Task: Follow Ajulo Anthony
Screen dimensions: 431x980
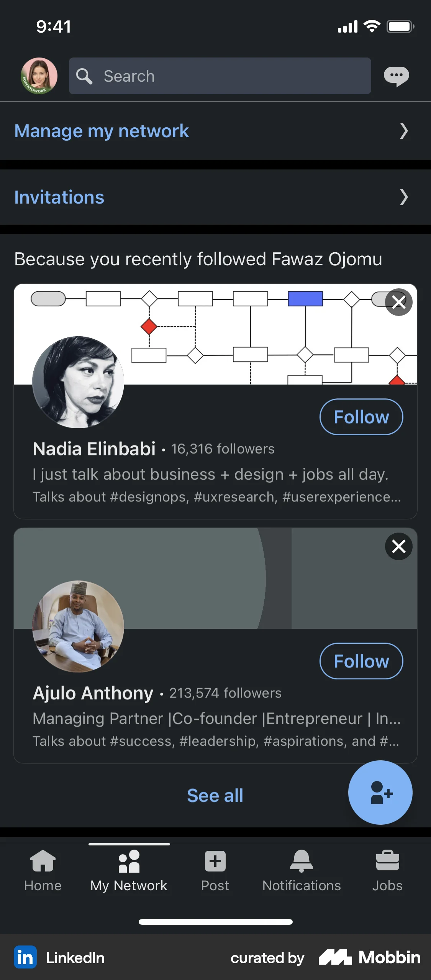Action: 361,661
